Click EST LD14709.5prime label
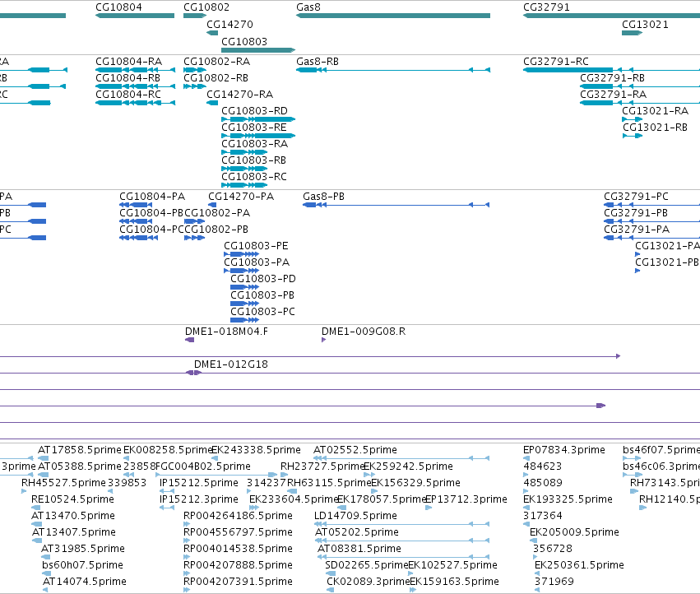Viewport: 700px width, 594px height. tap(355, 516)
